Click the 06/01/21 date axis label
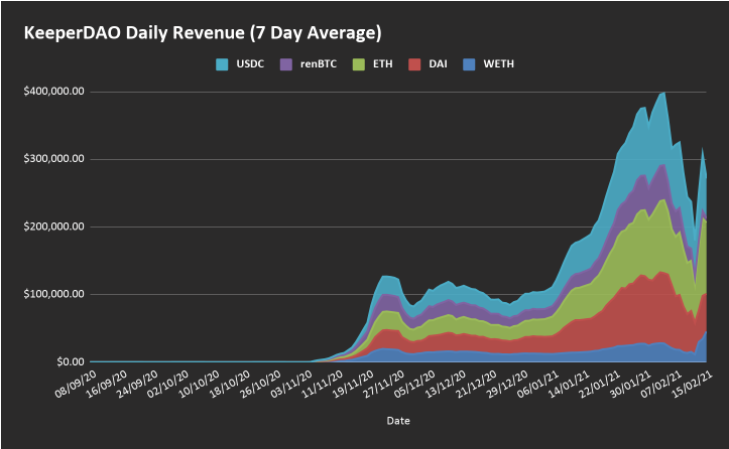The image size is (729, 449). click(538, 383)
